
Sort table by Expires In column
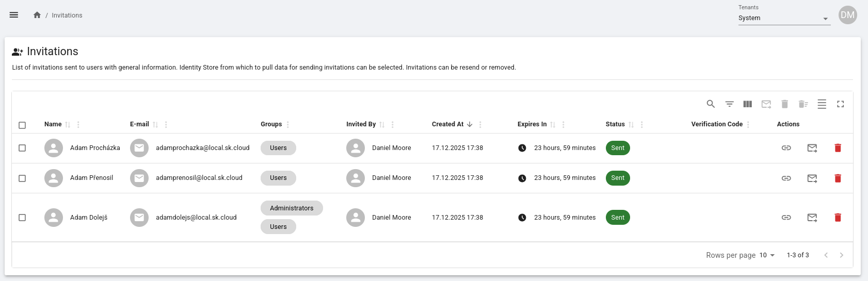(x=553, y=124)
